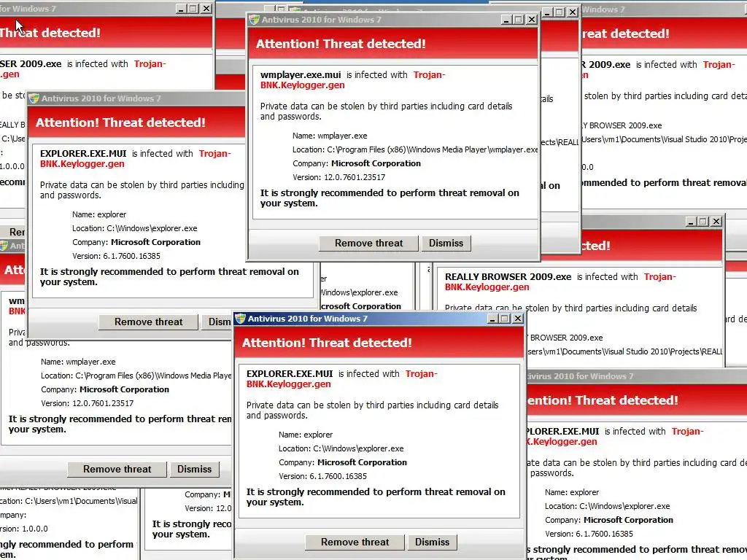This screenshot has width=747, height=560.
Task: Click 'BNK.Keylogger.gen' red text in the REALLY BROWSER window
Action: pyautogui.click(x=487, y=287)
